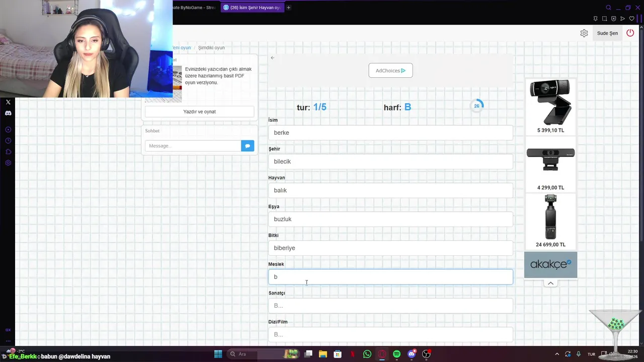Open a new browser tab
The width and height of the screenshot is (644, 362).
288,8
